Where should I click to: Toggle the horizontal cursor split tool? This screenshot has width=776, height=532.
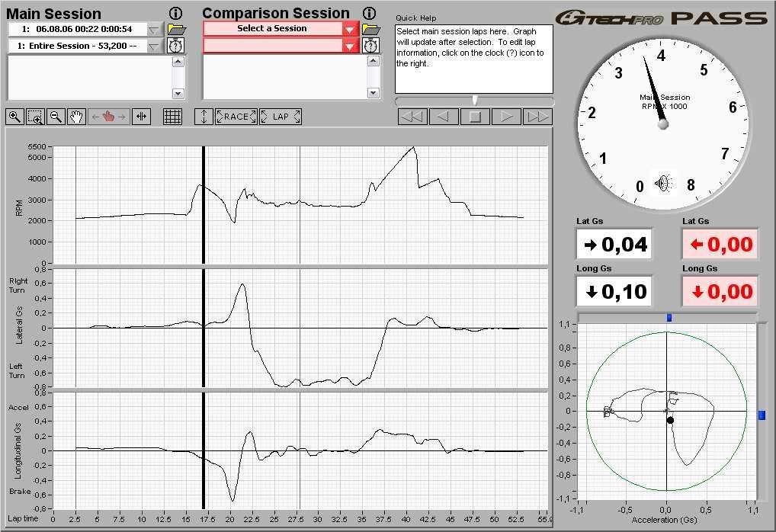pos(142,117)
